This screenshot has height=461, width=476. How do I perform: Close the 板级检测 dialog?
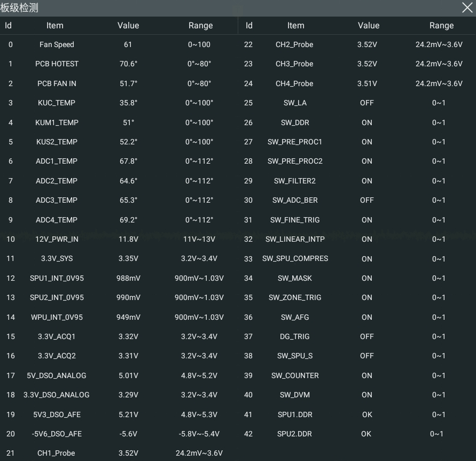(467, 7)
